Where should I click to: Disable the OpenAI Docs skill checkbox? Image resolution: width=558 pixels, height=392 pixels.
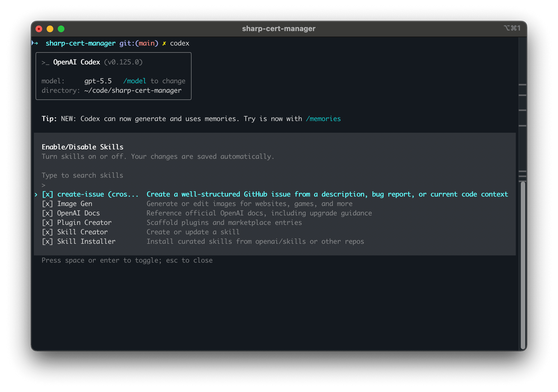point(47,213)
